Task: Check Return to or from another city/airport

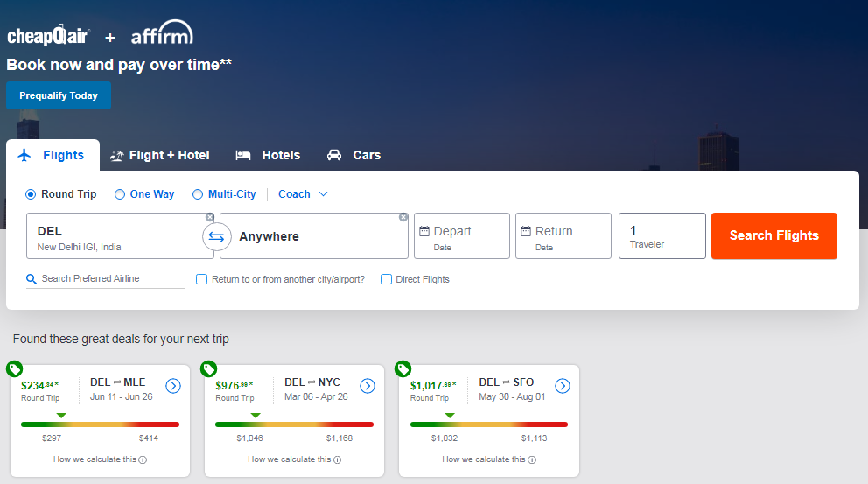Action: (x=202, y=279)
